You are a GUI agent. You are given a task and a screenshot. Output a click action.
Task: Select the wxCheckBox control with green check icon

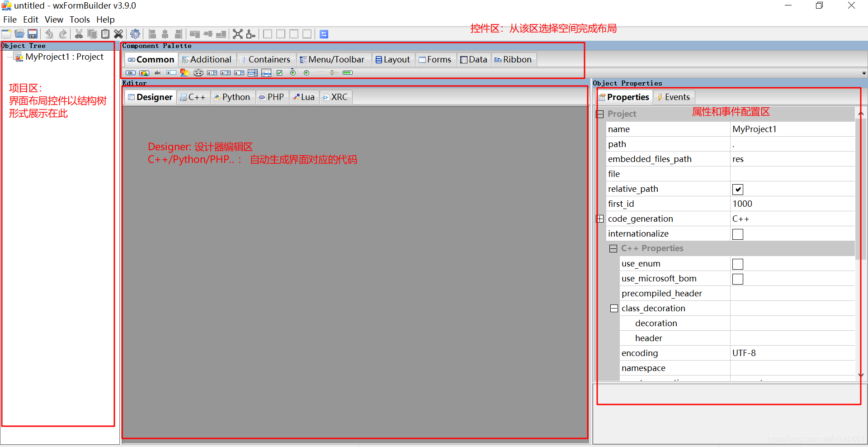coord(279,73)
